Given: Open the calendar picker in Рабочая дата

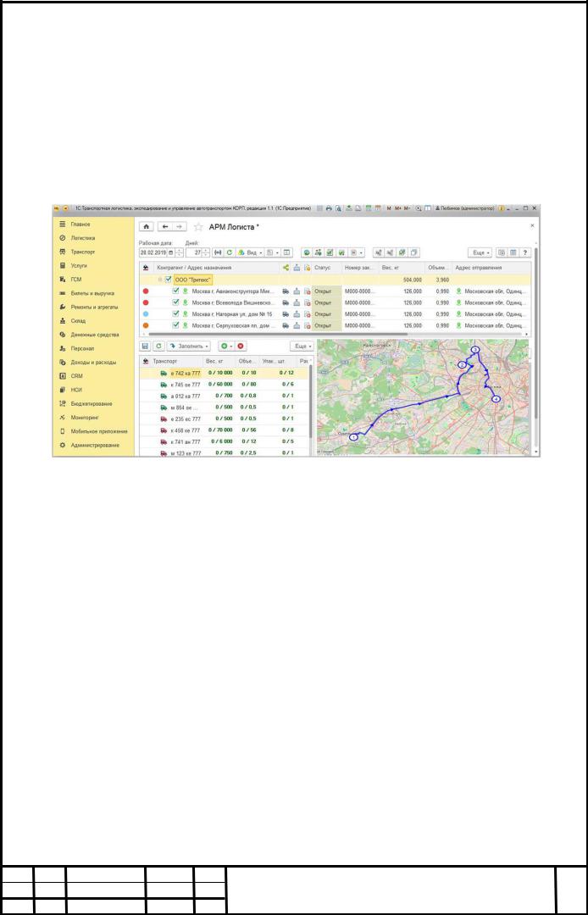Looking at the screenshot, I should [171, 252].
